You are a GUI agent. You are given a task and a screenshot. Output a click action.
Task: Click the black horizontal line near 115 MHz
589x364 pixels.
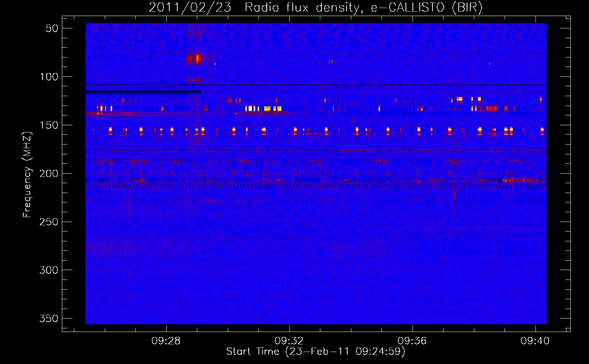[143, 92]
